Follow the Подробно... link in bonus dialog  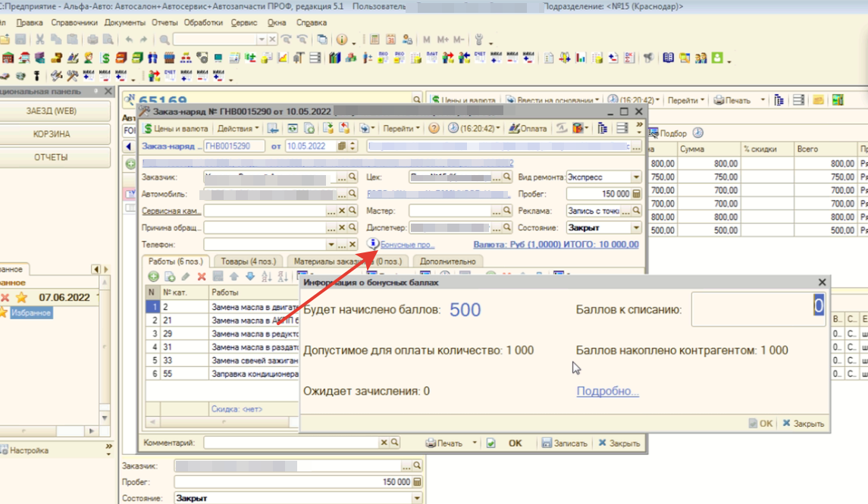(607, 392)
